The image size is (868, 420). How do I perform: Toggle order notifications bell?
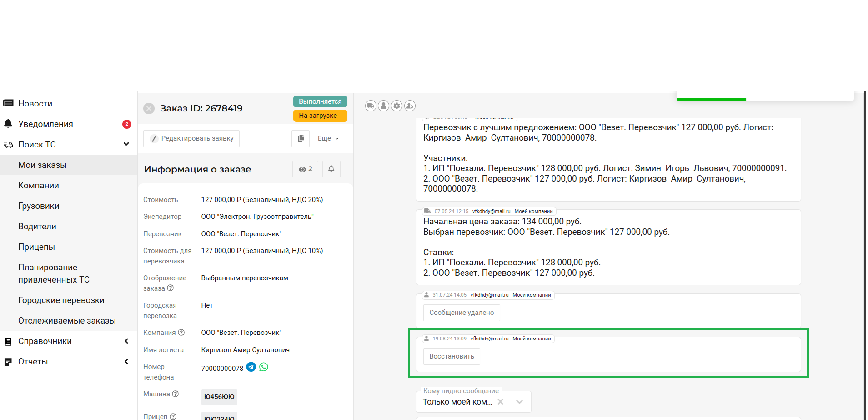[x=331, y=169]
